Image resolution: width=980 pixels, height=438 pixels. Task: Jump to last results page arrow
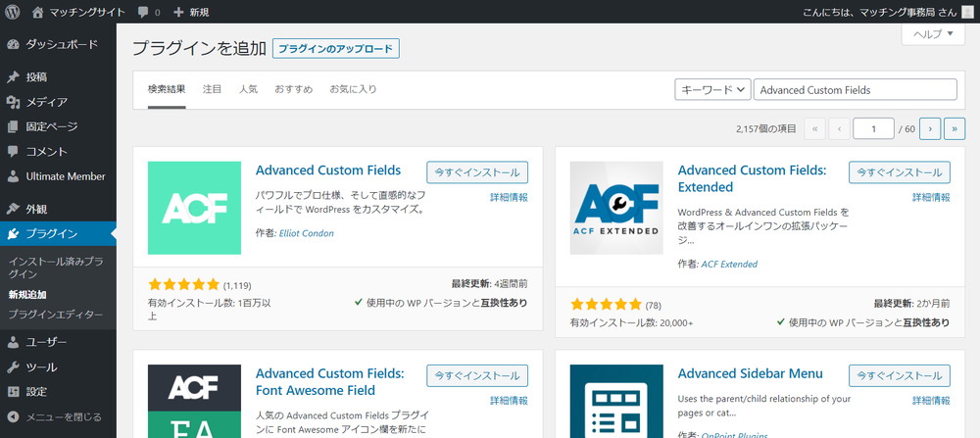click(955, 129)
